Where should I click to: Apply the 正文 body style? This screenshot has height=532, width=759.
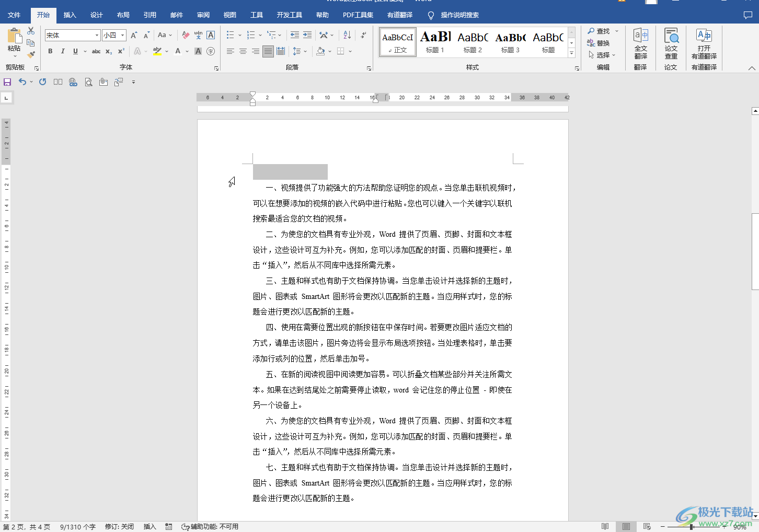[x=398, y=42]
